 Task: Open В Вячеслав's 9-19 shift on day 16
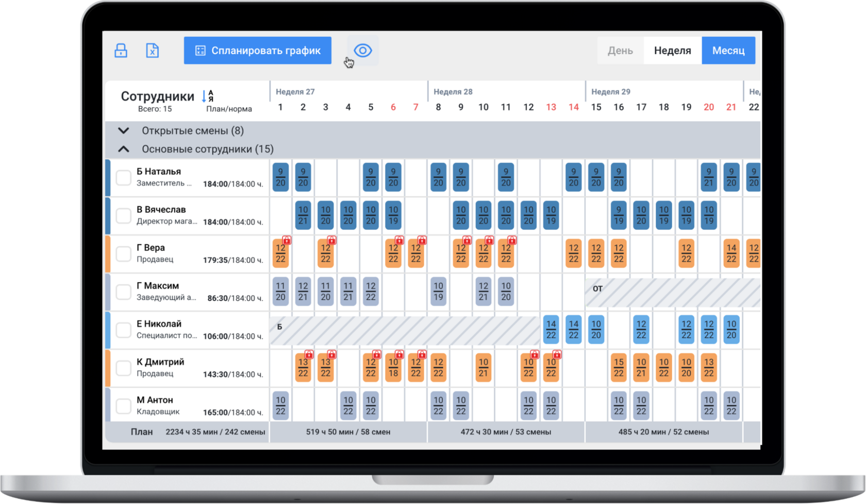click(x=619, y=215)
